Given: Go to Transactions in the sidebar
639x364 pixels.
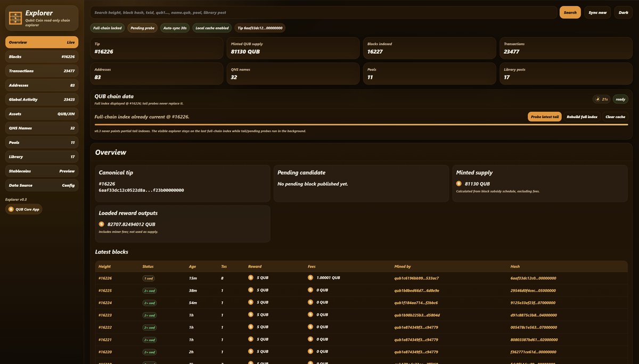Looking at the screenshot, I should click(42, 71).
